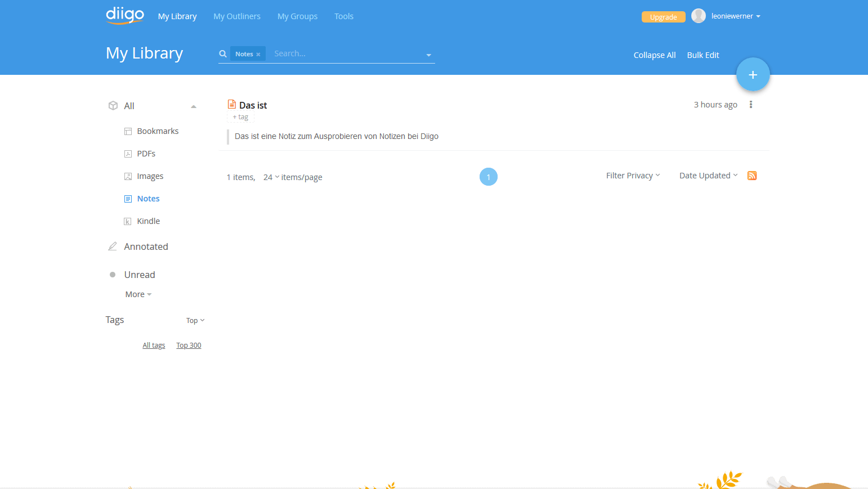Click the search magnifier icon
Screen dimensions: 868x489
point(223,54)
